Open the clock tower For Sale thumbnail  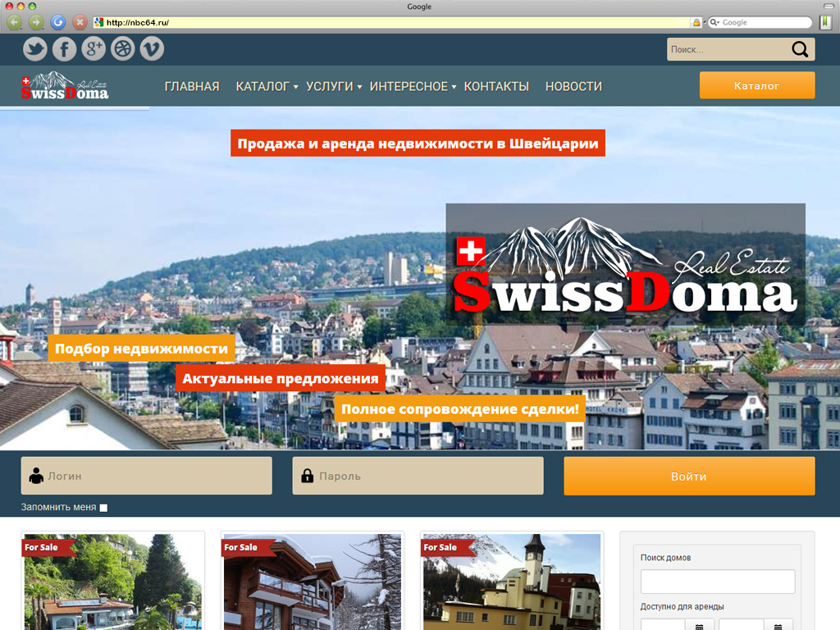pyautogui.click(x=512, y=582)
